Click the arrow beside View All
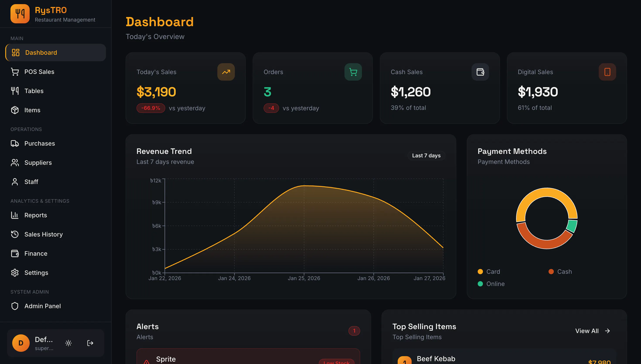Viewport: 641px width, 364px height. [x=607, y=331]
